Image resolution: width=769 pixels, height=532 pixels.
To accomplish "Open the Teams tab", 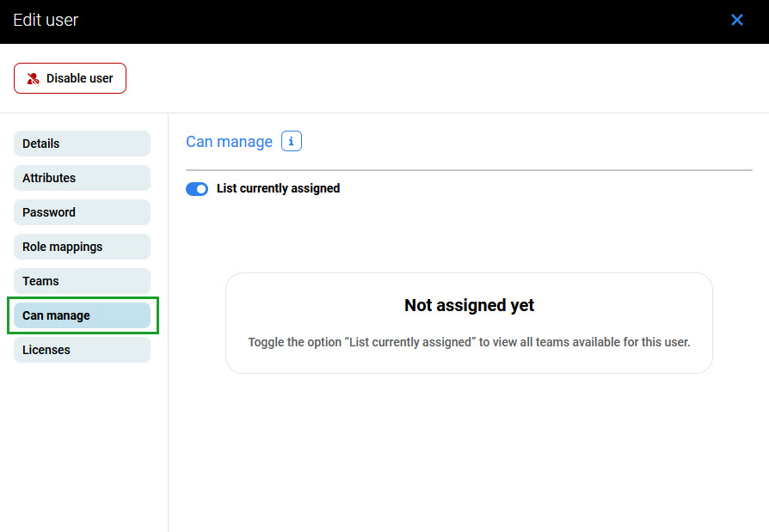I will point(82,281).
